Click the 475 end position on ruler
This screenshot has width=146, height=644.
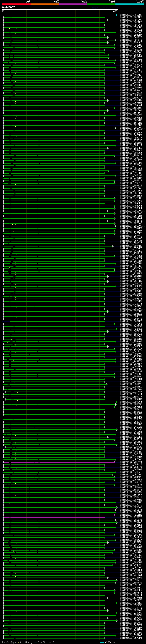[115, 11]
